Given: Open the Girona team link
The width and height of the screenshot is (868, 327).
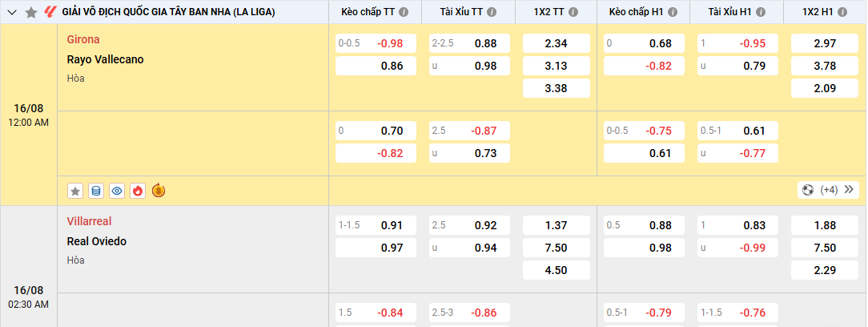Looking at the screenshot, I should [83, 39].
